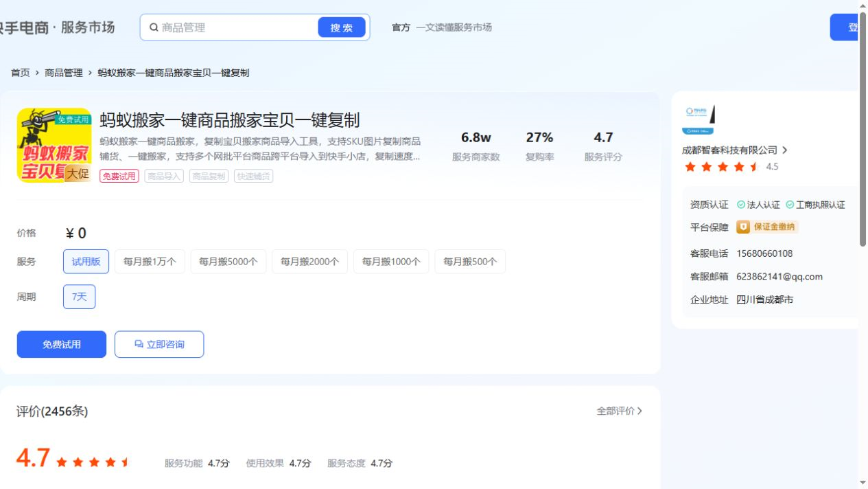Click the page vertical scrollbar thumb
Viewport: 868px width, 489px height.
tap(863, 129)
